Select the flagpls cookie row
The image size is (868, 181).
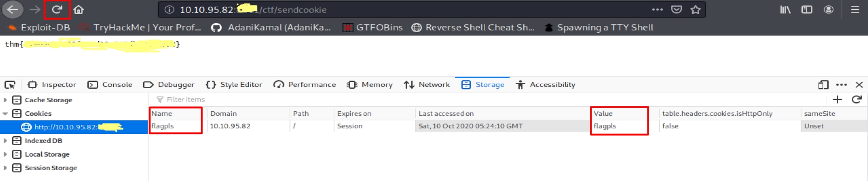coord(362,126)
